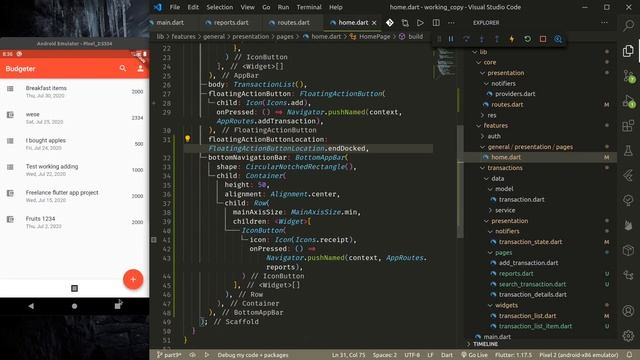Trigger Flutter Hot Reload lightning icon
640x360 pixels.
512,39
